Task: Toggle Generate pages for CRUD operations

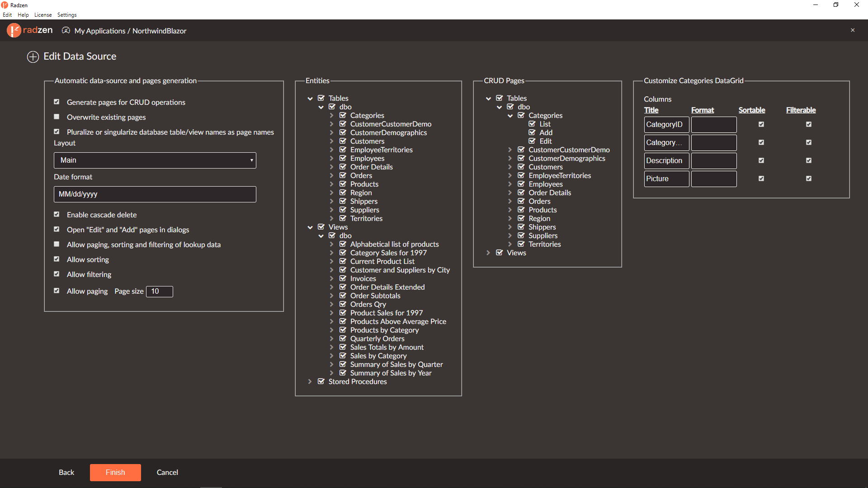Action: point(57,102)
